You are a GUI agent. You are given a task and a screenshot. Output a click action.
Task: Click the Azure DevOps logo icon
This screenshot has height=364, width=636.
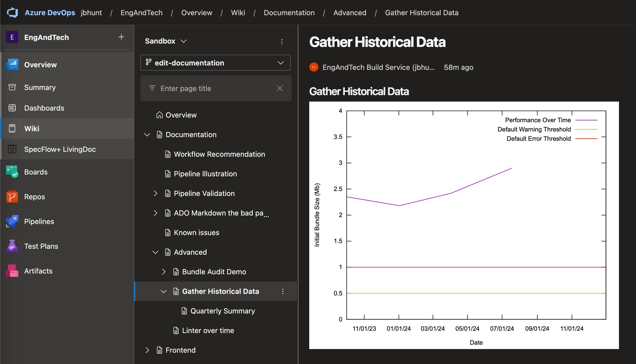(12, 12)
